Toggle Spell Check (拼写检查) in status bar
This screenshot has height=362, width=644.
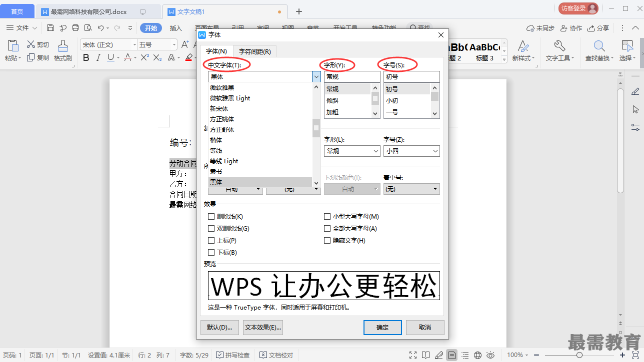pyautogui.click(x=233, y=355)
